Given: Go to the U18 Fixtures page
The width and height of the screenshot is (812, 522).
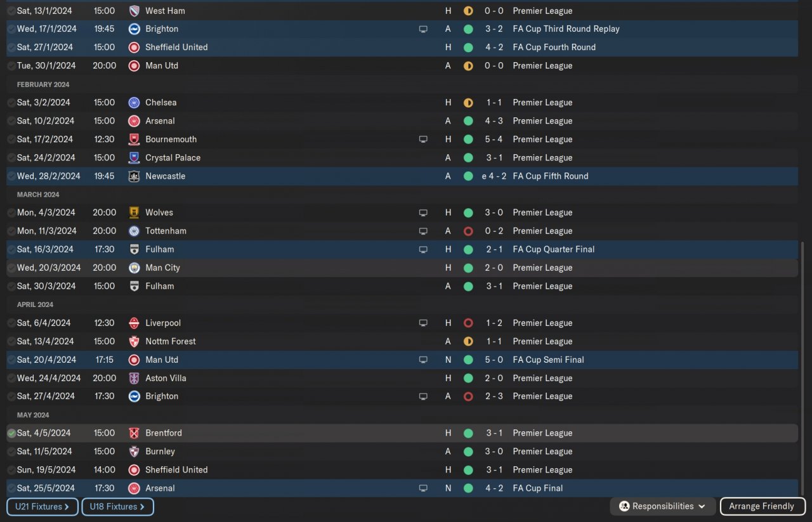Looking at the screenshot, I should (x=117, y=507).
